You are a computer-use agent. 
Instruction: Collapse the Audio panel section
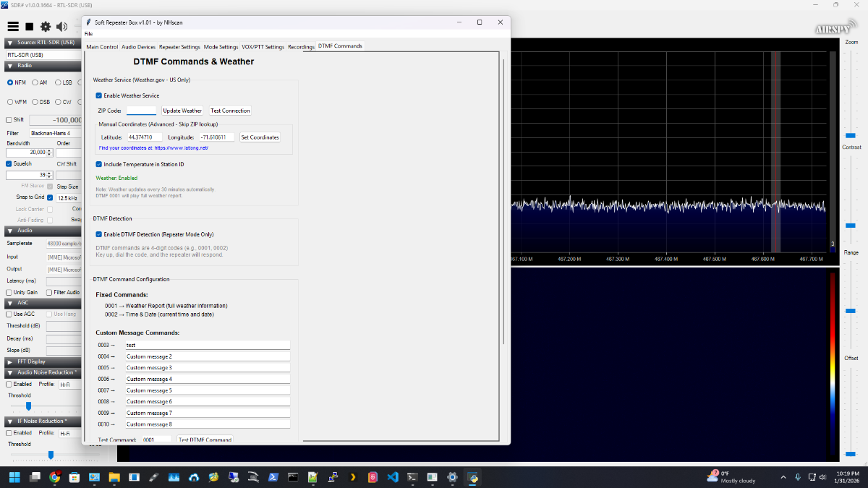coord(10,231)
